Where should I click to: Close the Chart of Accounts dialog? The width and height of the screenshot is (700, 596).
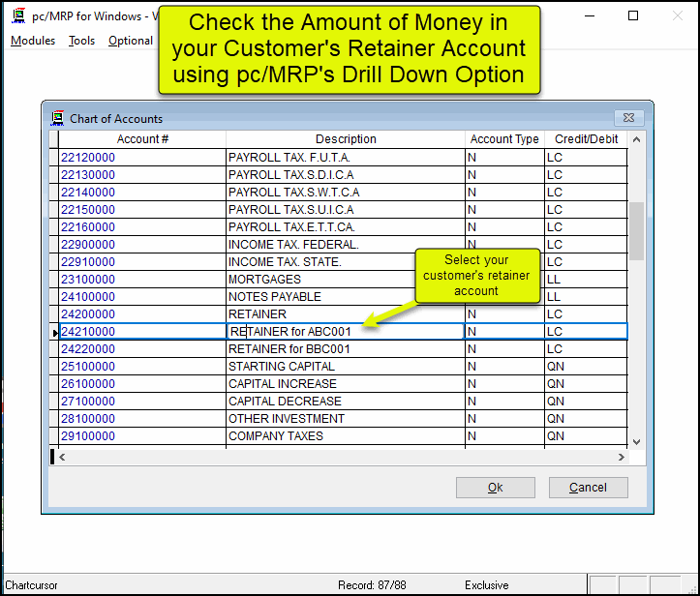(x=628, y=118)
